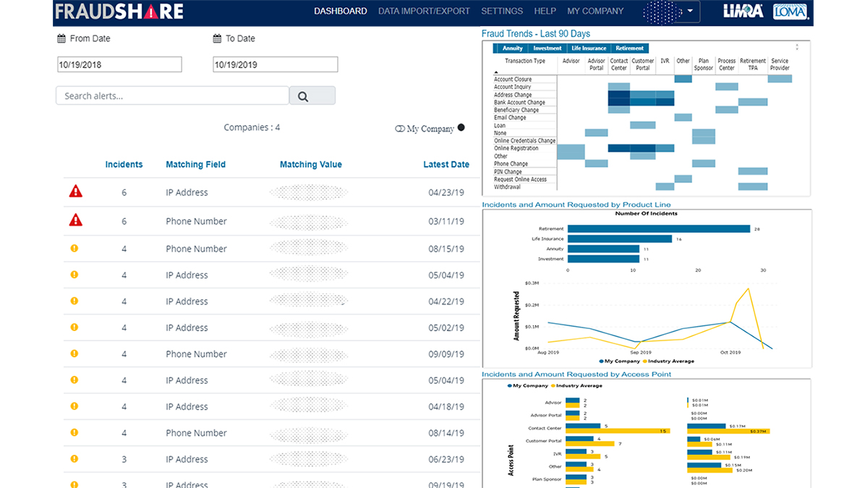Select the Life Insurance tab in Fraud Trends
868x488 pixels.
[589, 48]
